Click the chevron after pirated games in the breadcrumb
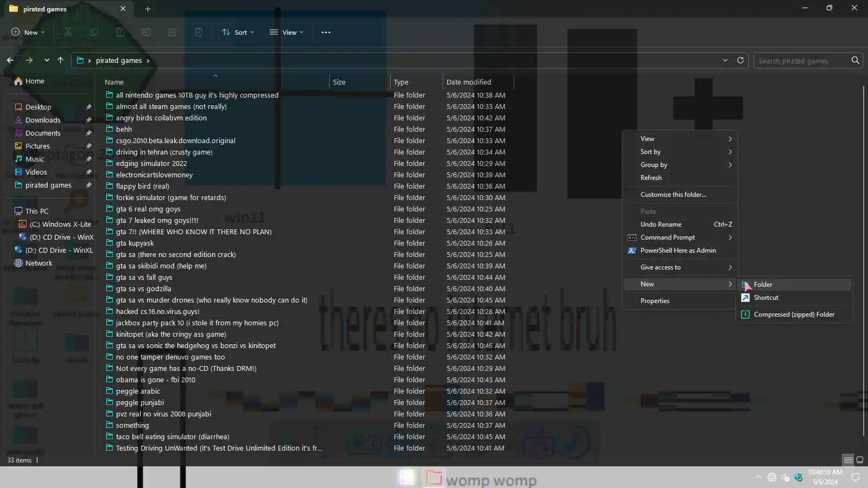Image resolution: width=868 pixels, height=488 pixels. [148, 61]
